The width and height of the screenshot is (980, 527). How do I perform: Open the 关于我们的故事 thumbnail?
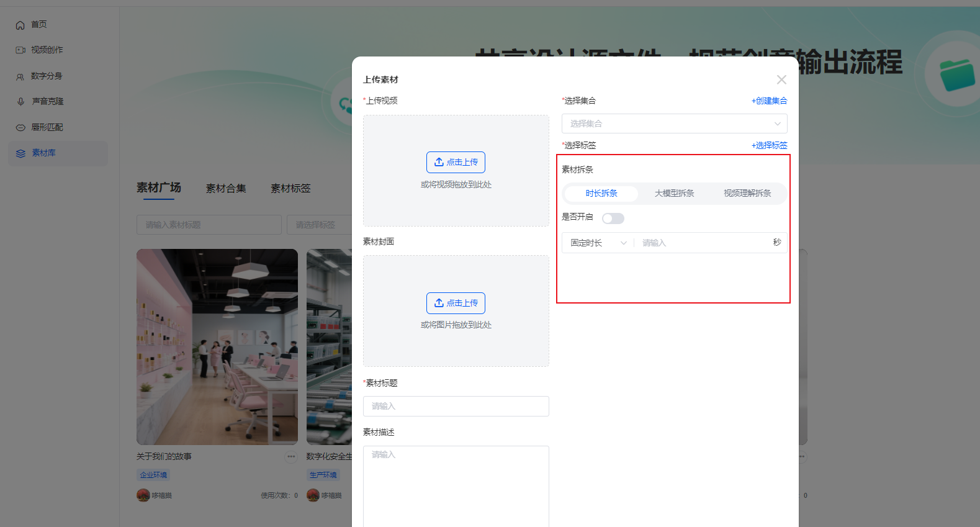tap(217, 346)
